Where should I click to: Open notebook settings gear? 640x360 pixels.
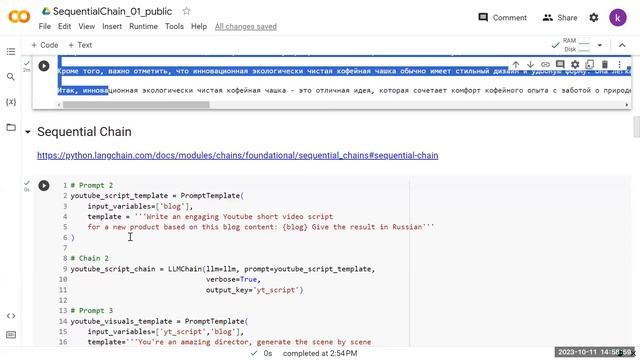[594, 18]
